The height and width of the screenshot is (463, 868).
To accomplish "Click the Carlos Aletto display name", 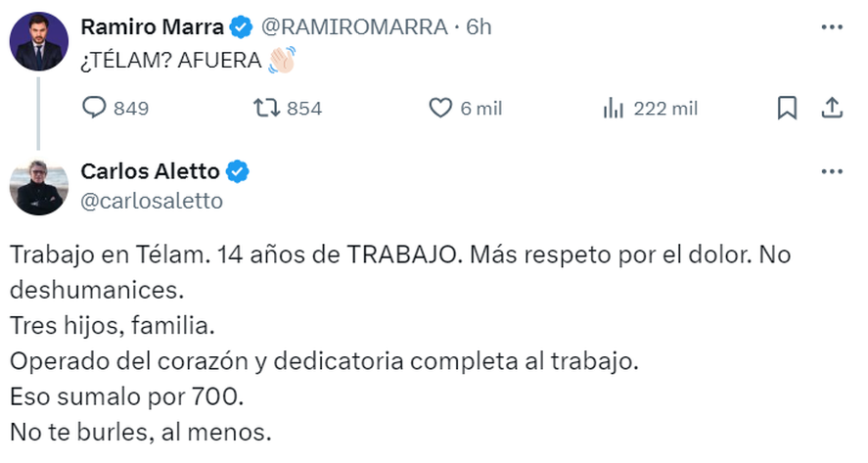I will tap(151, 172).
